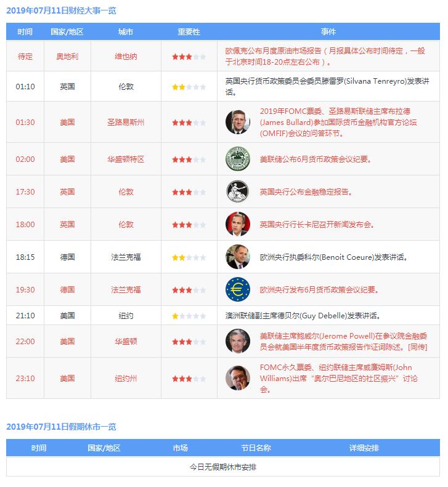Click star rating in 01:30 row
This screenshot has height=487, width=448.
coord(189,123)
